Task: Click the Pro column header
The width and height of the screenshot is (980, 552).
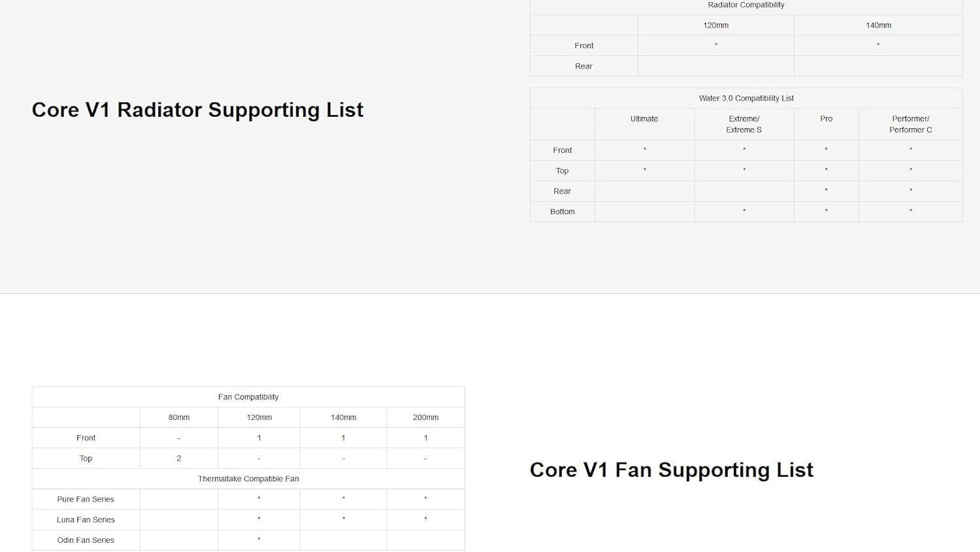Action: coord(826,119)
